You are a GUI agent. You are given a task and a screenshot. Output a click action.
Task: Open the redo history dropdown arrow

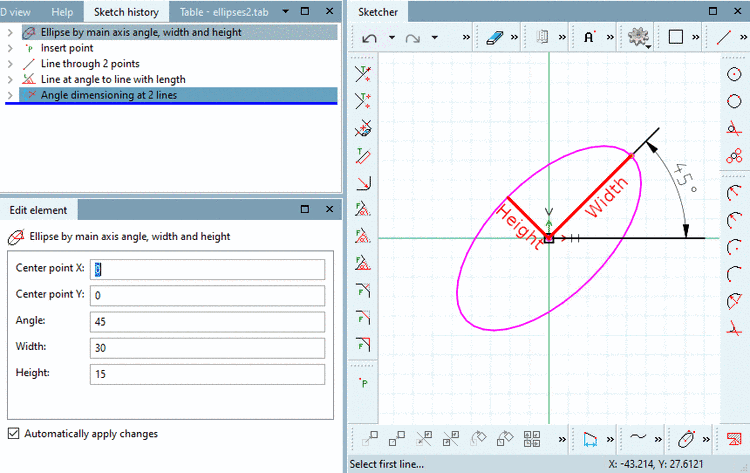pyautogui.click(x=434, y=37)
